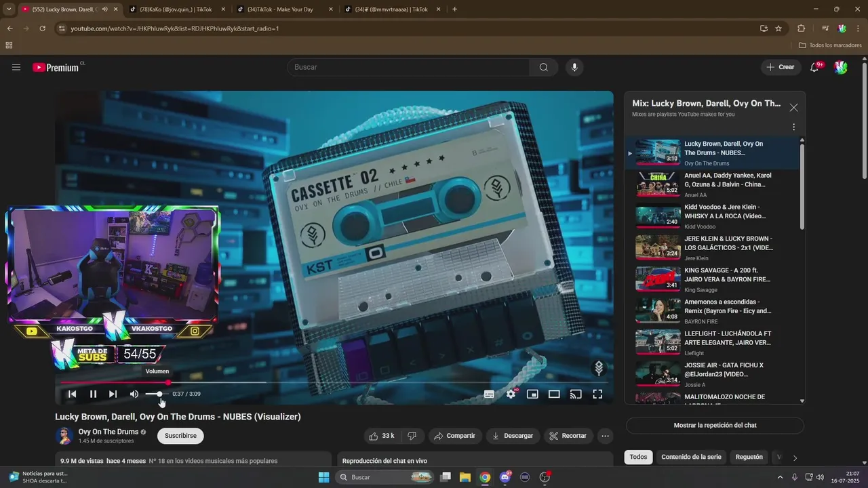
Task: Click Mostrar la repetición del chat
Action: (x=715, y=426)
